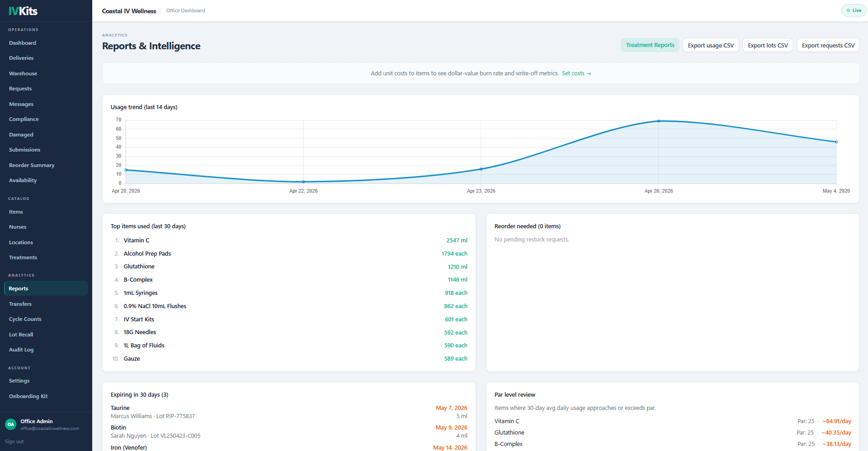Screen dimensions: 868x451
Task: Open Treatment Reports
Action: 650,45
